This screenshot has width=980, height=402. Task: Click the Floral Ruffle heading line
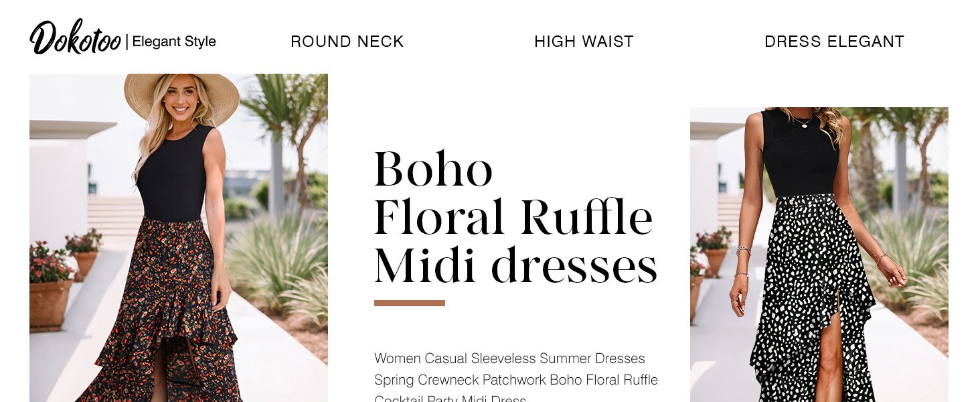(x=513, y=218)
